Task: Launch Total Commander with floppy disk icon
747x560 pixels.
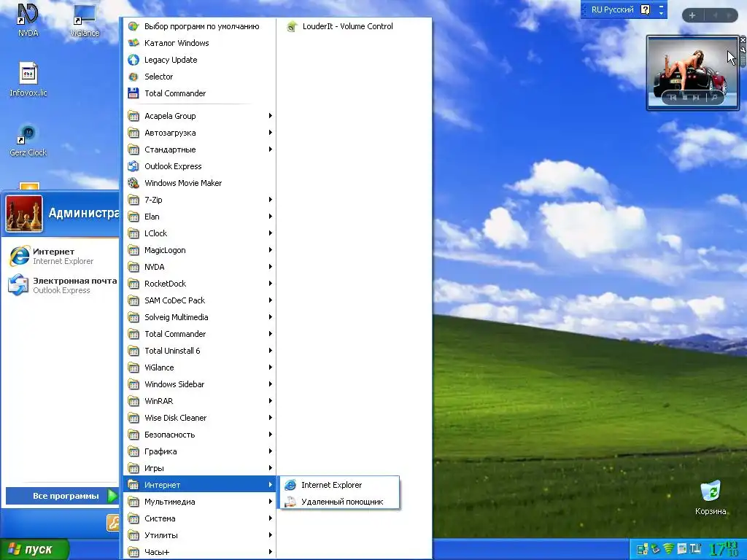Action: [x=199, y=93]
